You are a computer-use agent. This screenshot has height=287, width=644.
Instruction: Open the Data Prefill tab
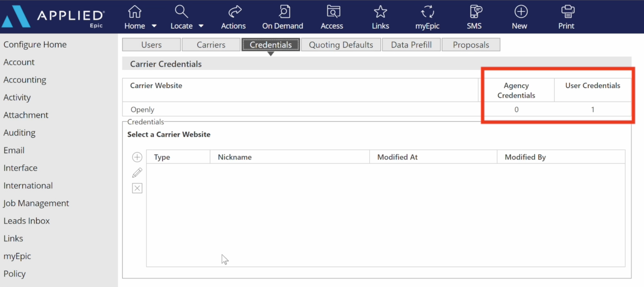(411, 45)
